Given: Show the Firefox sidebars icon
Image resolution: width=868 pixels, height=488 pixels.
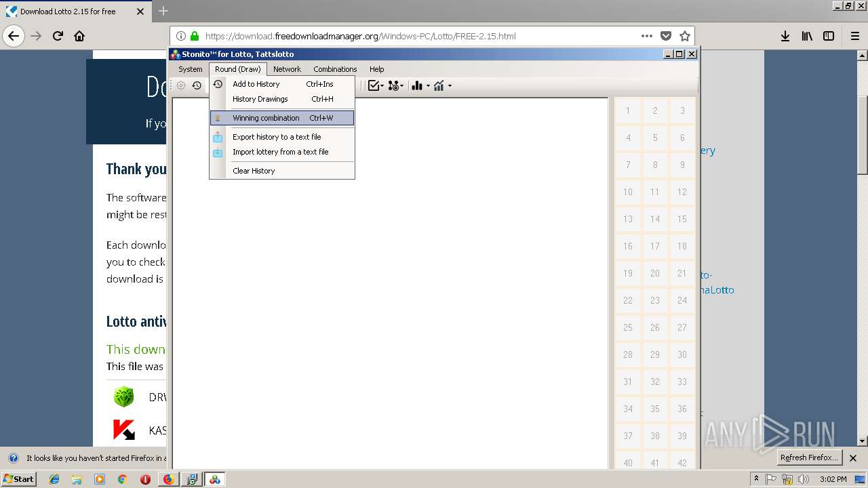Looking at the screenshot, I should pos(829,36).
